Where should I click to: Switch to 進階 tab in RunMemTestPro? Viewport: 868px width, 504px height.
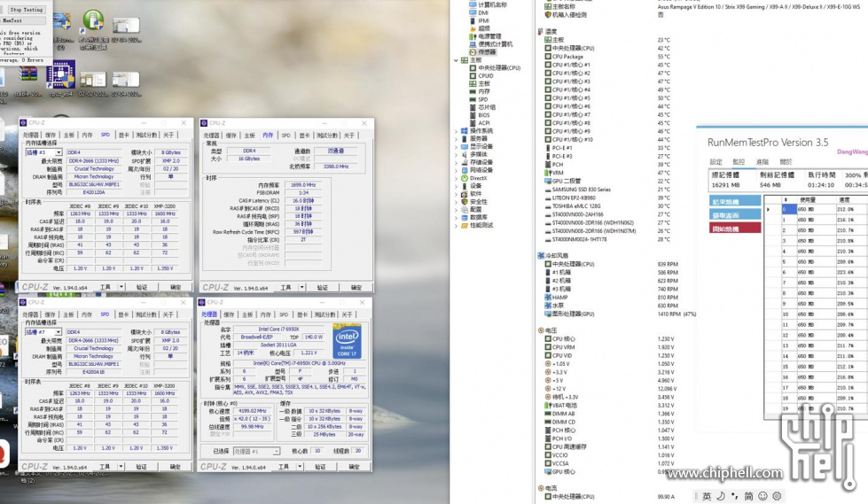pyautogui.click(x=762, y=162)
